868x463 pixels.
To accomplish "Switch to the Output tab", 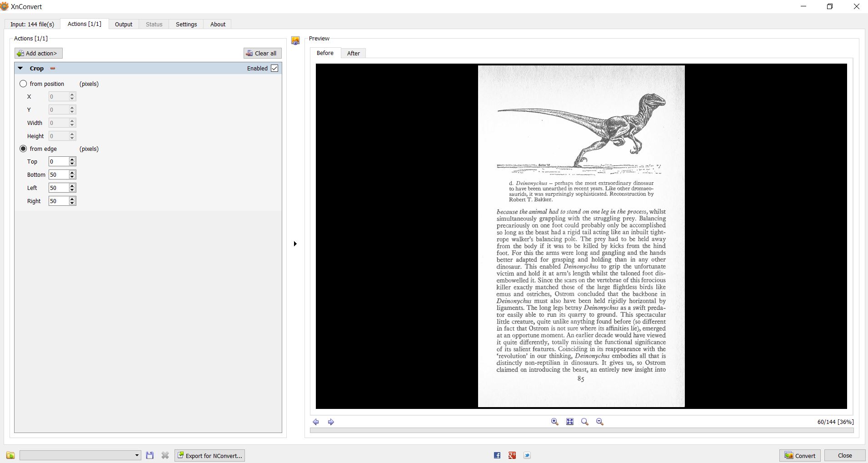I will click(x=123, y=25).
